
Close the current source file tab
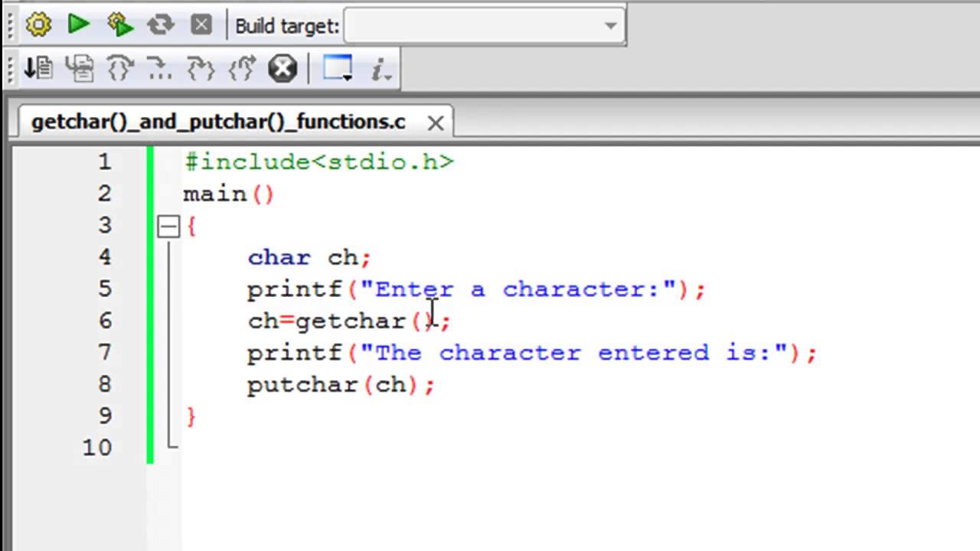pos(435,122)
